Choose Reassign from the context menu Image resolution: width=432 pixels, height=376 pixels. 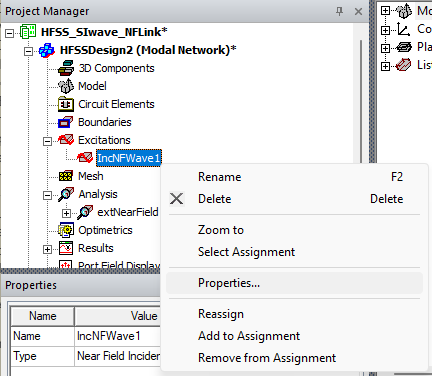coord(295,314)
